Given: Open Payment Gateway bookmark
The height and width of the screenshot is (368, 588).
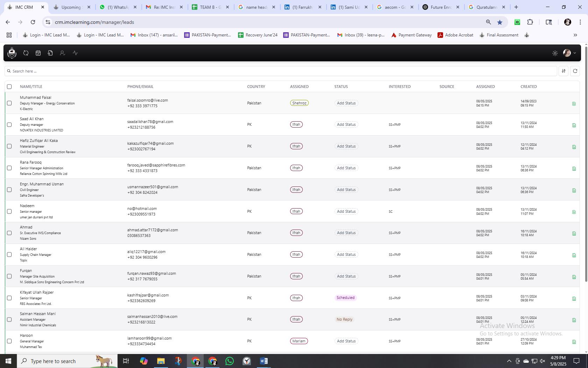Looking at the screenshot, I should coord(411,35).
